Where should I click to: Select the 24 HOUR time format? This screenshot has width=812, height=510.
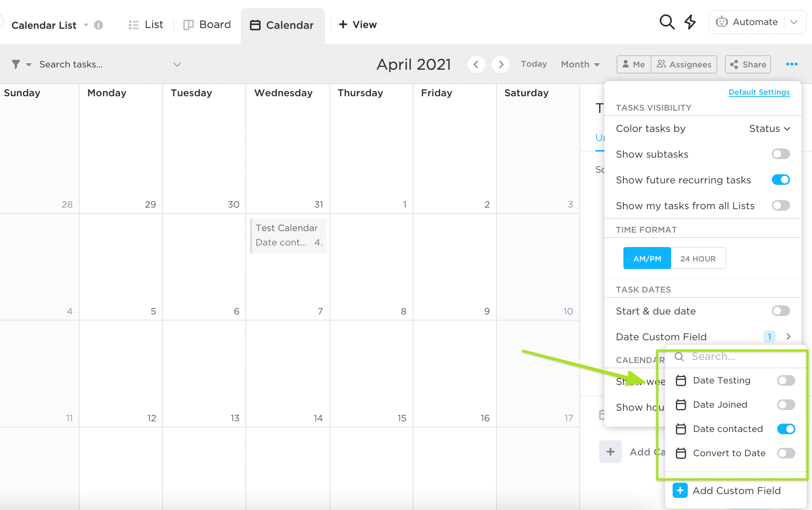click(x=698, y=259)
